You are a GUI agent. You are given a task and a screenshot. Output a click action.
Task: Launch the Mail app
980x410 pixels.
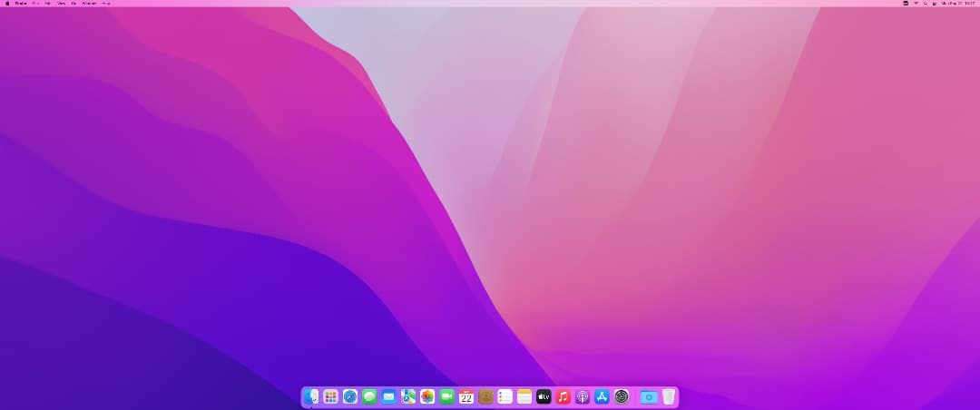point(388,396)
